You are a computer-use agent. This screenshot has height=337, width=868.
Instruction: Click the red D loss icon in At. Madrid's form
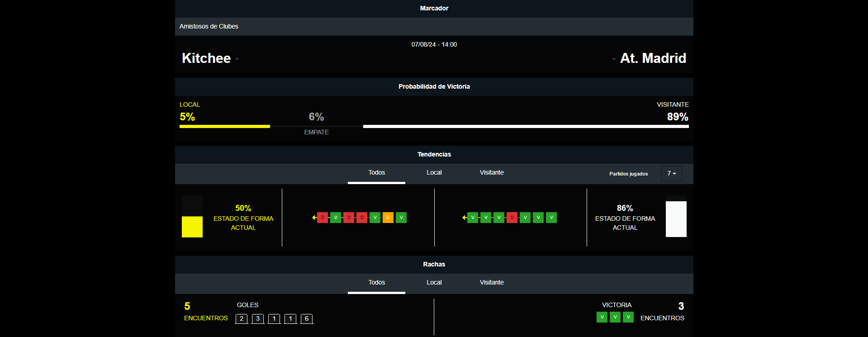tap(512, 218)
